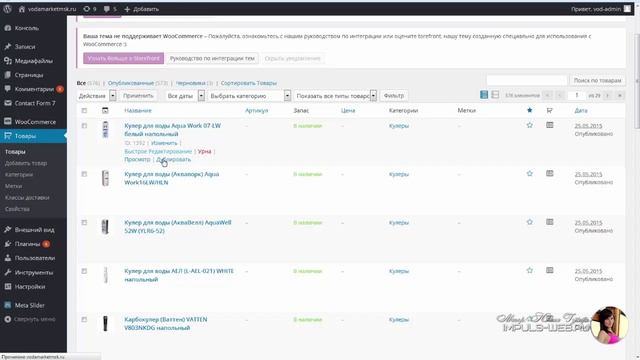Open Сортировать Товары link
640x360 pixels.
(249, 83)
